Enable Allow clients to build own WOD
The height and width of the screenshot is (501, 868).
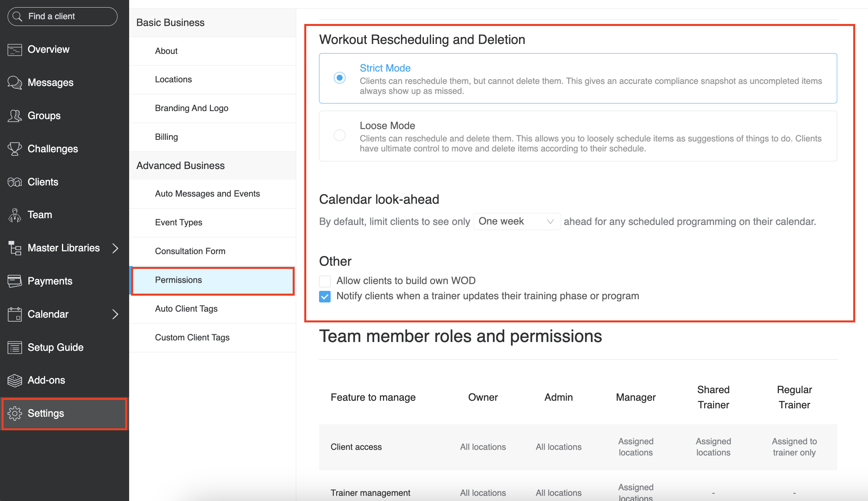[325, 281]
